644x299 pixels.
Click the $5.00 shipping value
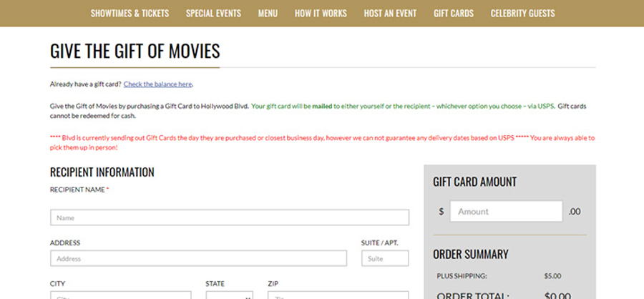pyautogui.click(x=552, y=276)
